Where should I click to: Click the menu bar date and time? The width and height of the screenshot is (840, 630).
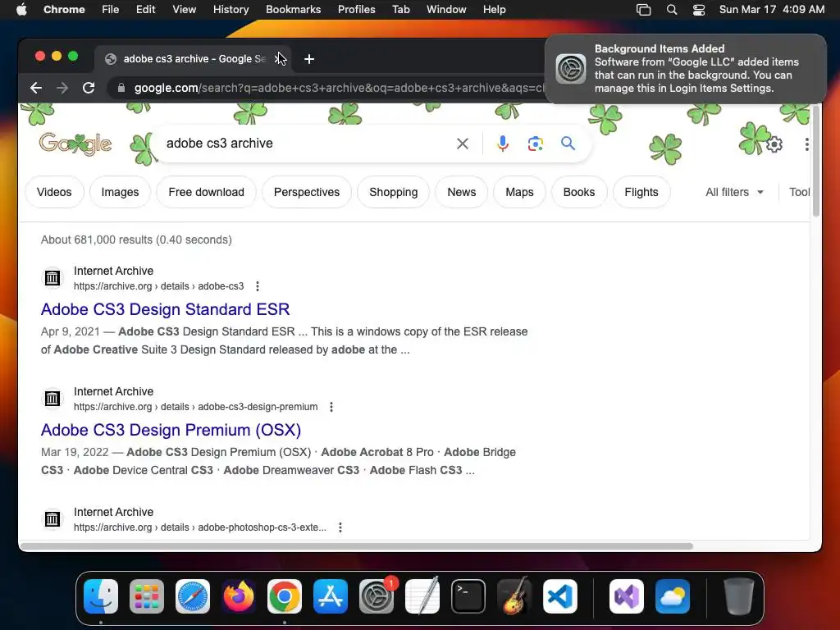pyautogui.click(x=771, y=10)
